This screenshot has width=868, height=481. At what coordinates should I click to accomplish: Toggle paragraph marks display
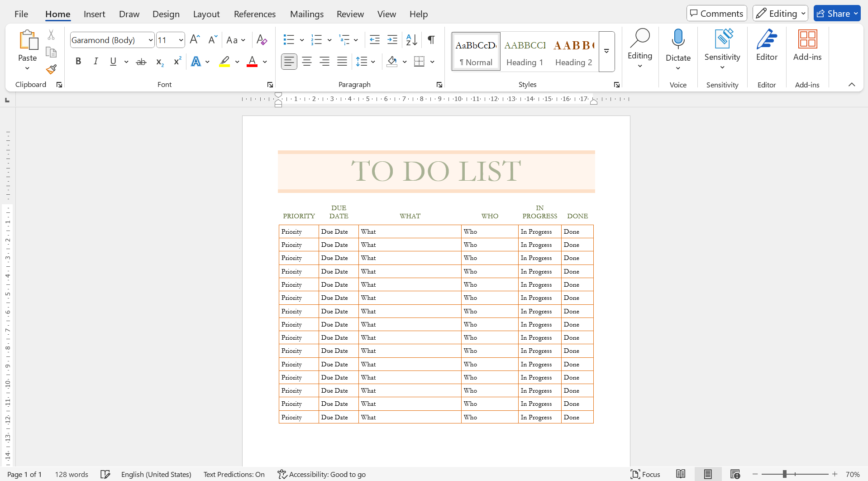pos(430,40)
